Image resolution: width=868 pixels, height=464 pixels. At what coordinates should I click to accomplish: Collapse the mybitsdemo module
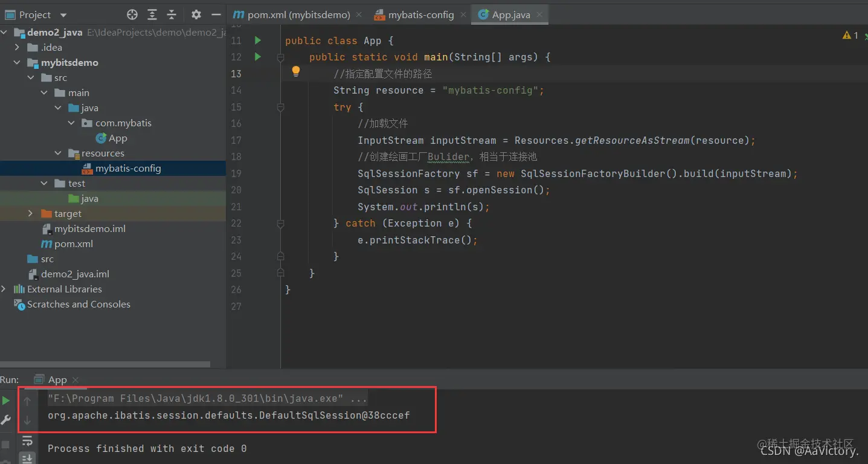pyautogui.click(x=18, y=63)
